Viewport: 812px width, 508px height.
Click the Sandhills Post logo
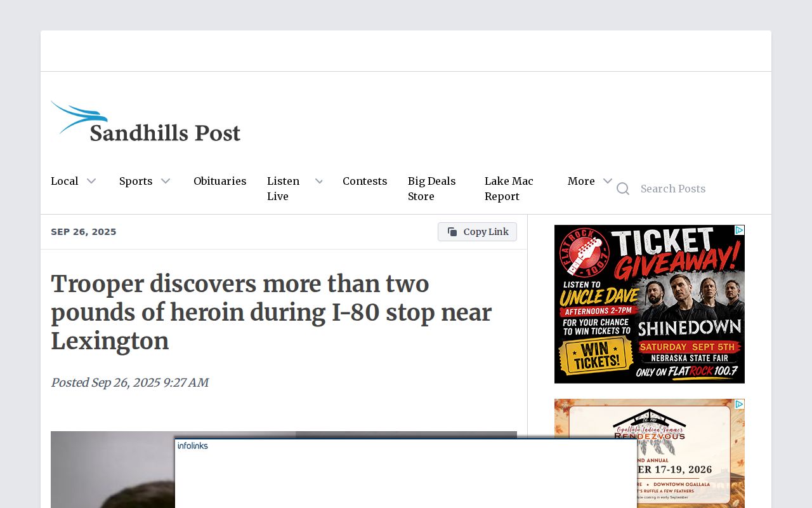pyautogui.click(x=145, y=121)
